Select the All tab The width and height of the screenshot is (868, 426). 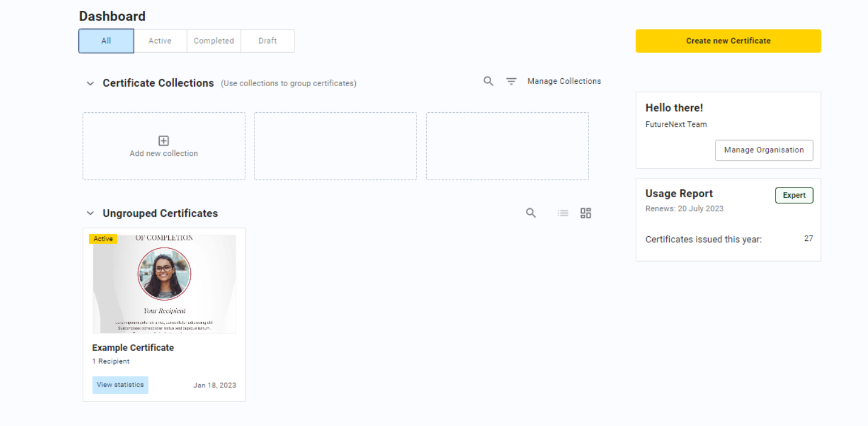107,41
